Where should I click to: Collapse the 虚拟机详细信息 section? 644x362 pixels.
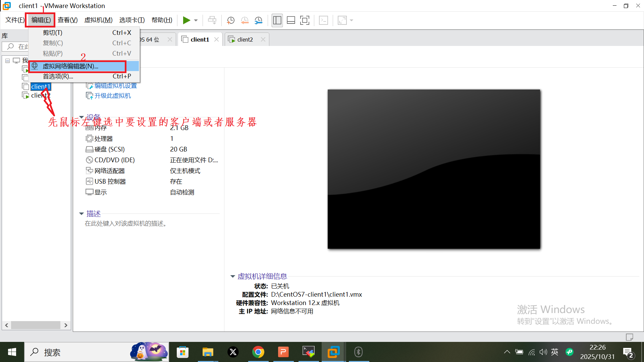point(232,277)
